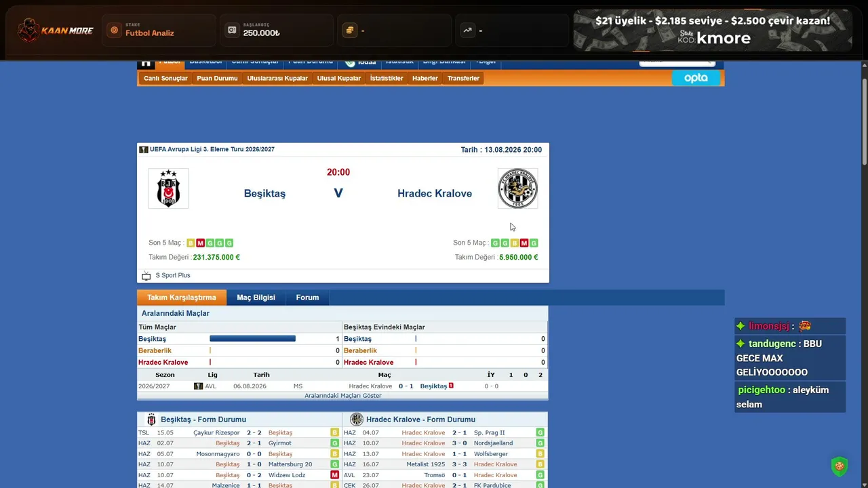The image size is (868, 488).
Task: Click the B result badge on the Çaykur Rizespor row
Action: point(335,432)
